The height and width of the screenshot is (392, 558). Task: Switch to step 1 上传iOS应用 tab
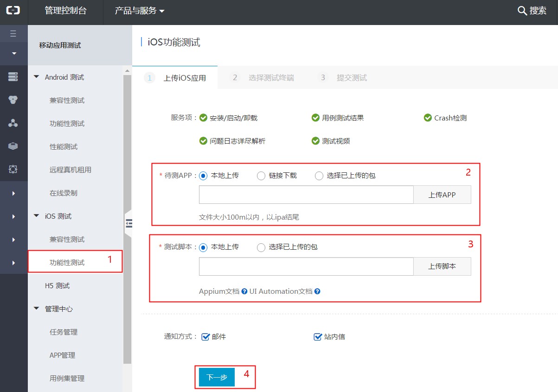pyautogui.click(x=175, y=77)
